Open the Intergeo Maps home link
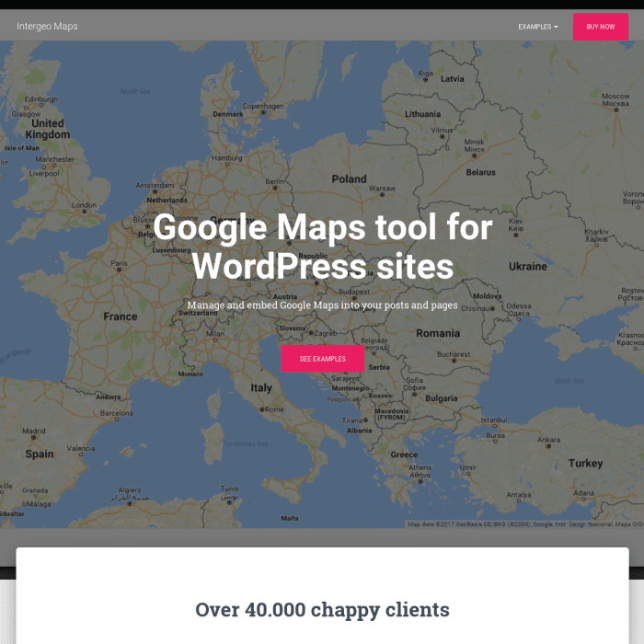The height and width of the screenshot is (644, 644). tap(47, 27)
